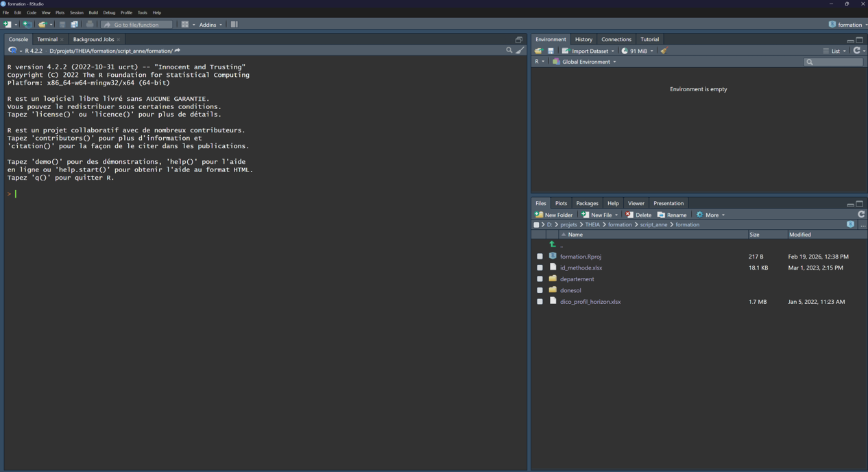Open the Addins dropdown menu
Viewport: 868px width, 472px height.
point(210,25)
